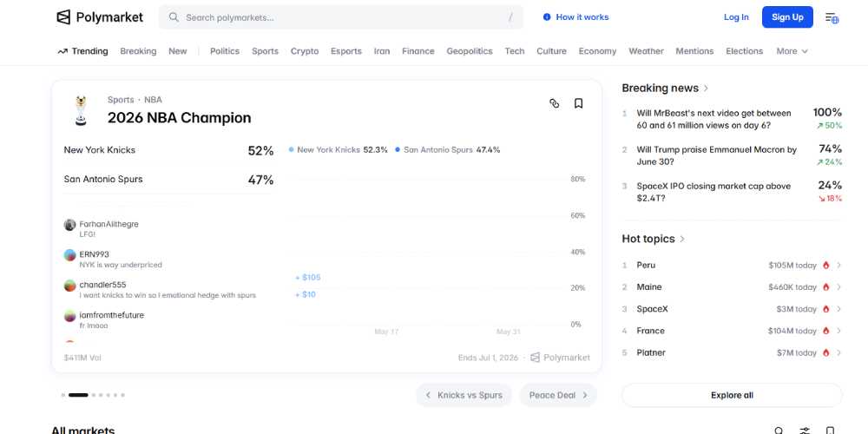Click the Explore all button
Screen dimensions: 868x434
[732, 395]
